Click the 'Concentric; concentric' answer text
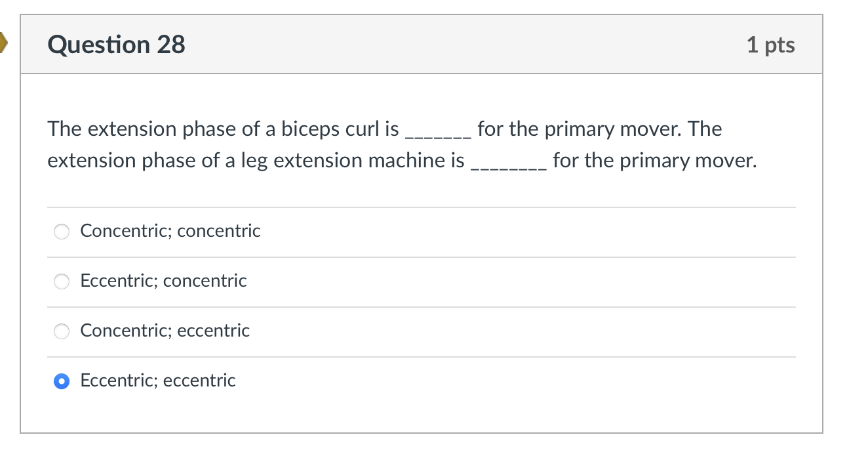 click(170, 231)
